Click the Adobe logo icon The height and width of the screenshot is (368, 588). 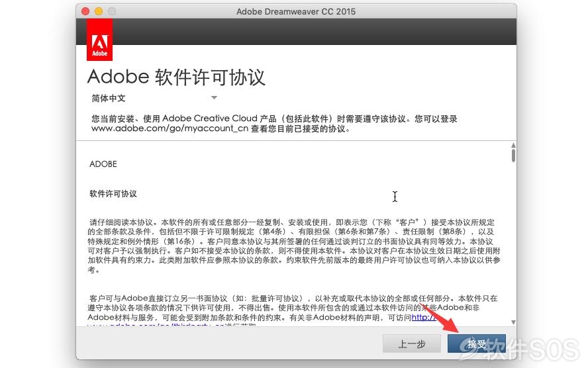click(x=99, y=40)
